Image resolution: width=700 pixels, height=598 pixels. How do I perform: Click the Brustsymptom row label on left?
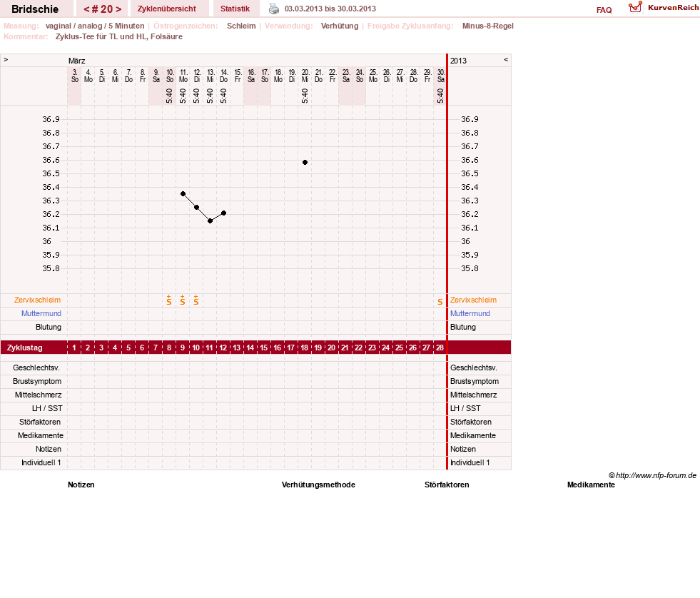(37, 381)
